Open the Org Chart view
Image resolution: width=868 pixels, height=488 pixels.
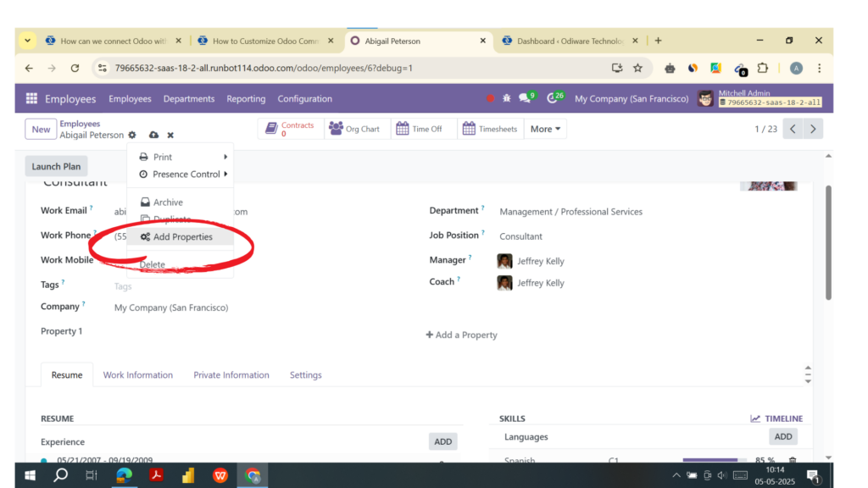tap(357, 129)
